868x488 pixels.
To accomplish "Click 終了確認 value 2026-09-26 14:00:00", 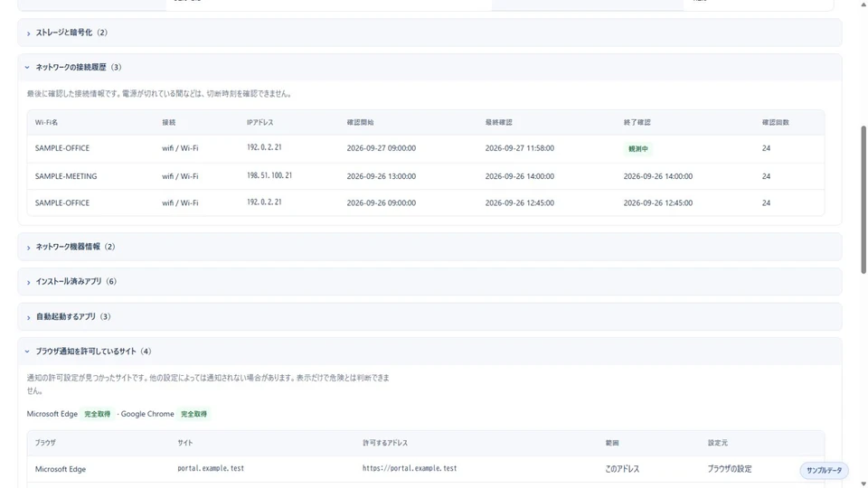I will tap(658, 176).
